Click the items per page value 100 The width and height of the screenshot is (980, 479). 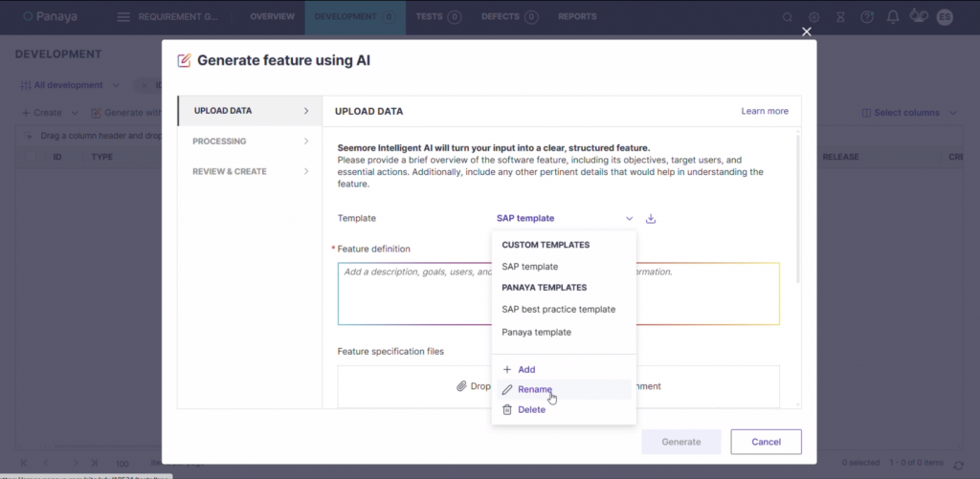122,464
